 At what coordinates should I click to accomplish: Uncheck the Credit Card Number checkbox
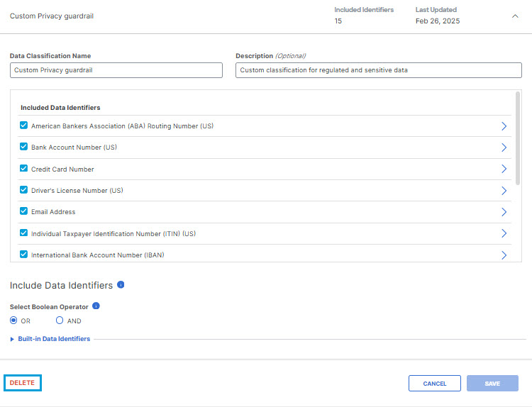[23, 169]
